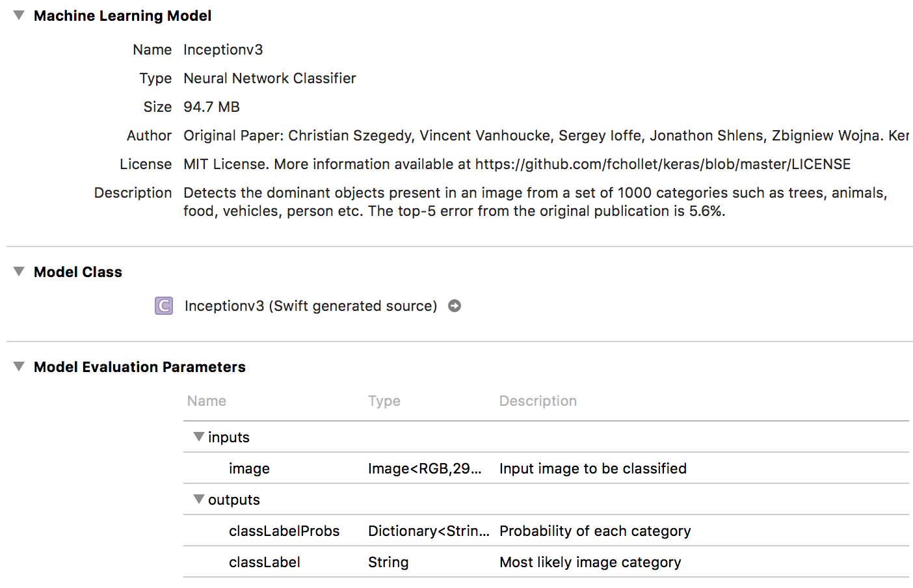Click the Dictionary<Strin… type cell
Screen dimensions: 913x588
(429, 531)
